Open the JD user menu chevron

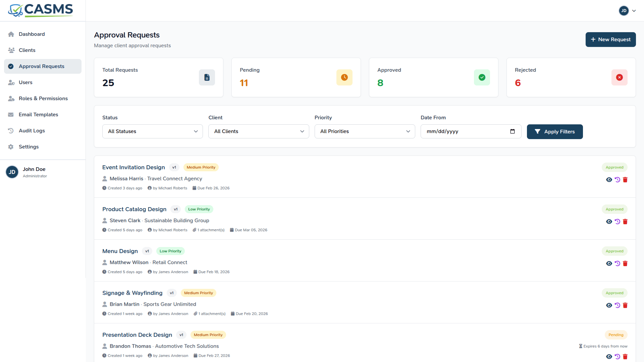634,11
